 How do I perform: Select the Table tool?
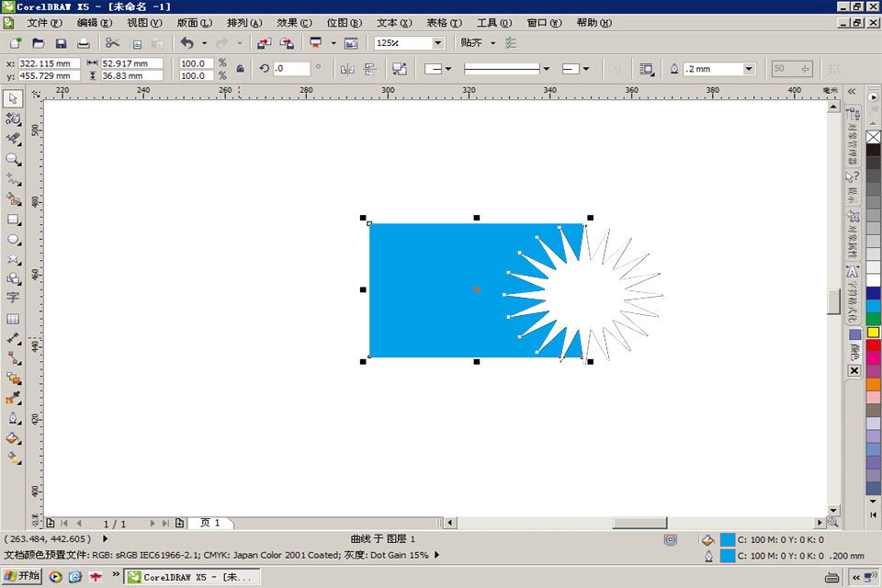(x=13, y=319)
